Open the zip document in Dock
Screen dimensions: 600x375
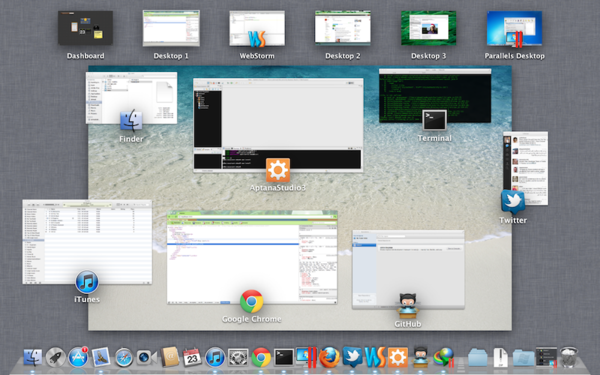[501, 357]
